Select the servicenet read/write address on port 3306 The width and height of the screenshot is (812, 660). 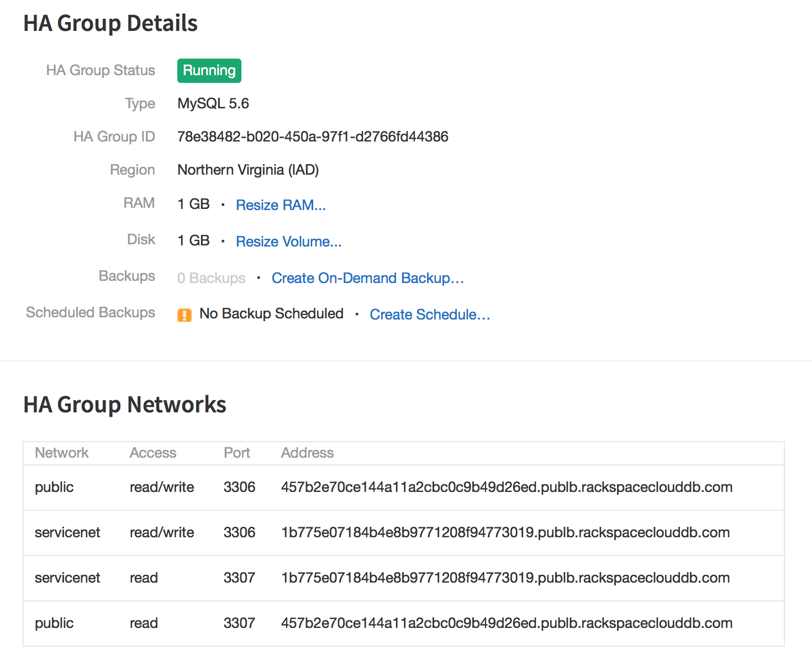[505, 532]
